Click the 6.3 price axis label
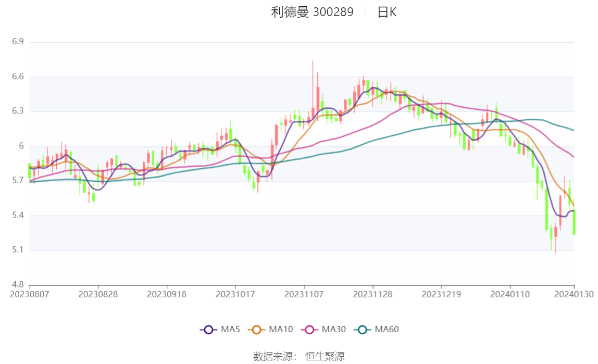This screenshot has width=598, height=364. pos(18,111)
